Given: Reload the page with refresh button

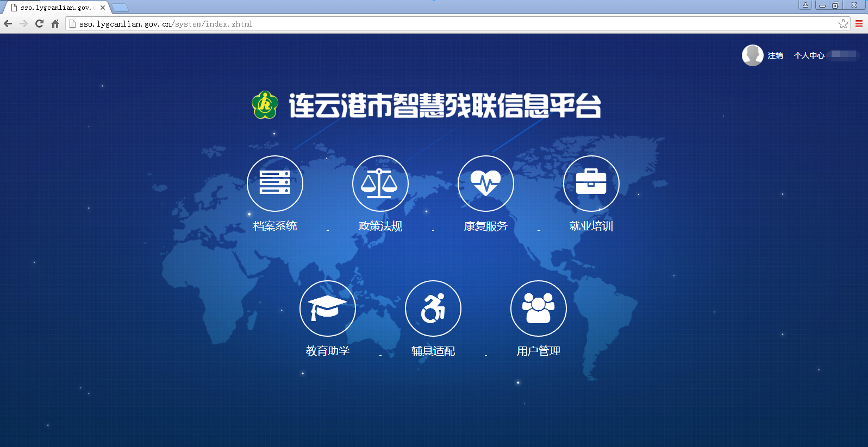Looking at the screenshot, I should click(x=39, y=24).
